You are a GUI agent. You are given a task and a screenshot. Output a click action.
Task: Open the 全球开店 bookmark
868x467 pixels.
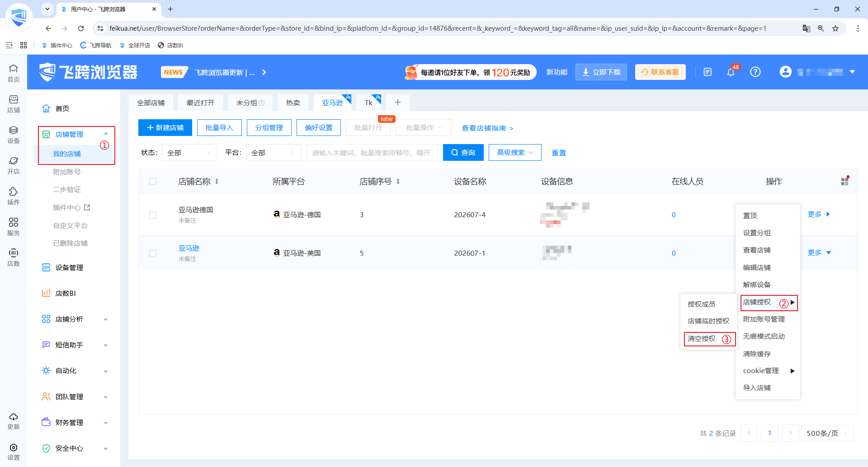click(x=135, y=45)
